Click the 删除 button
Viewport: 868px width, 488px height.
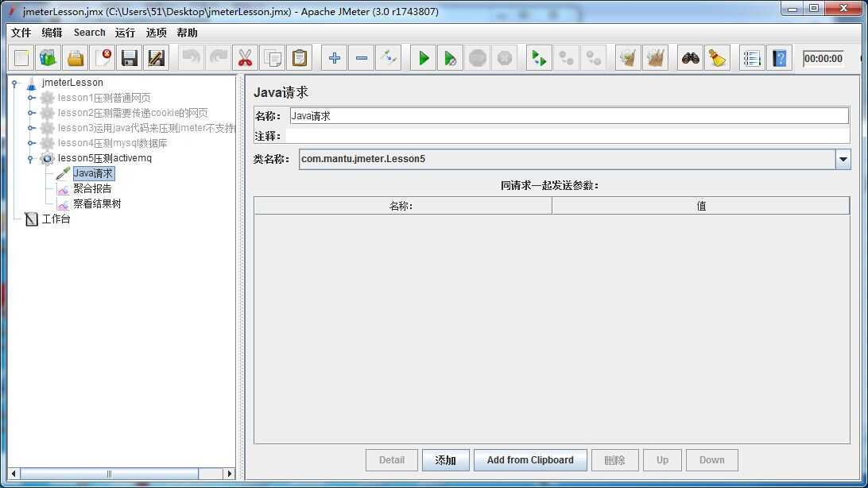[615, 460]
